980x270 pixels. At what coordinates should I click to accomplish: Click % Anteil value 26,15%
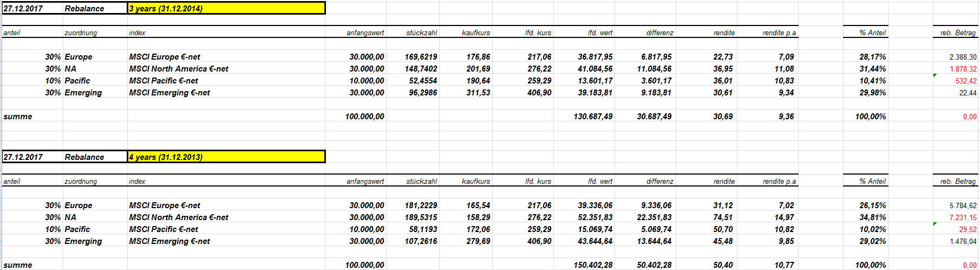pos(872,205)
